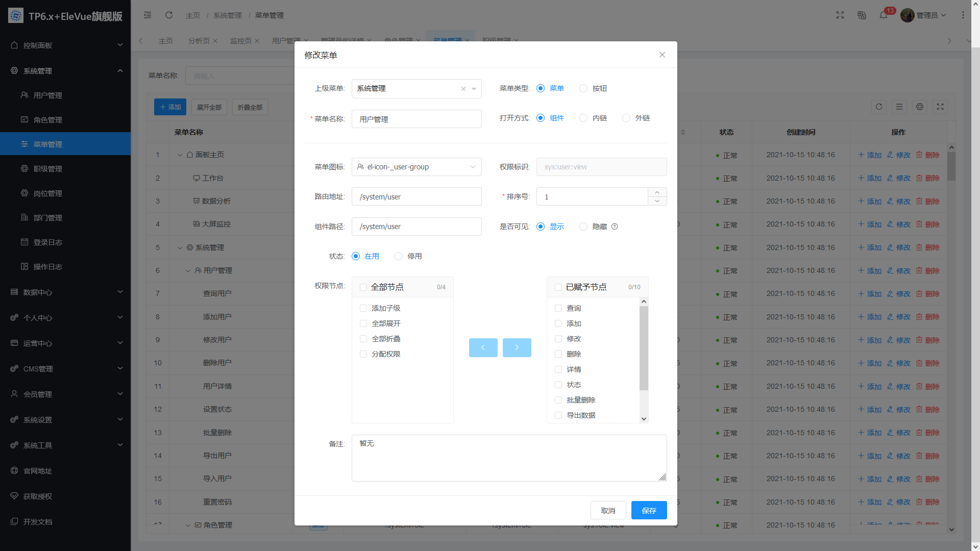Expand the 数据中心 sidebar group
Screen dimensions: 980x551
pos(65,292)
